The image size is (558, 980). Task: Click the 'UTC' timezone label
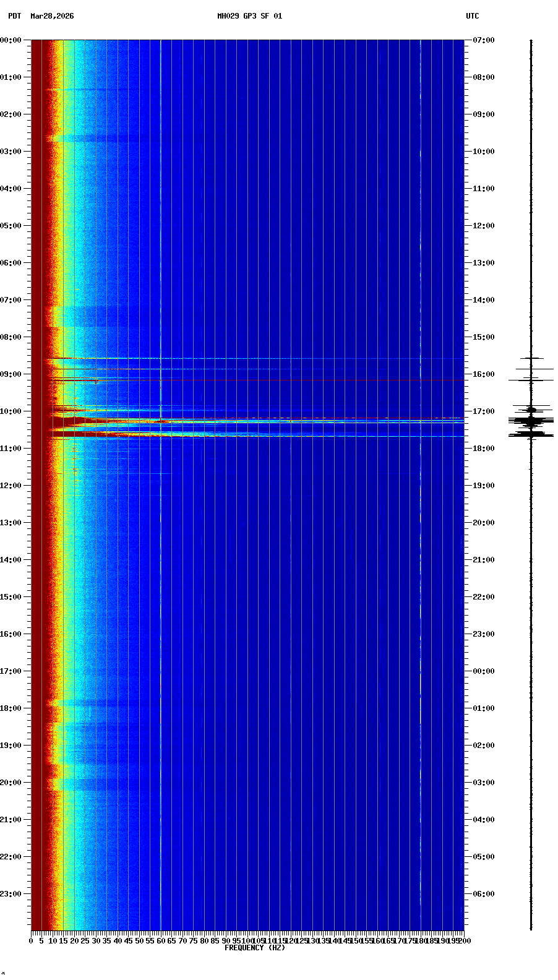coord(473,16)
